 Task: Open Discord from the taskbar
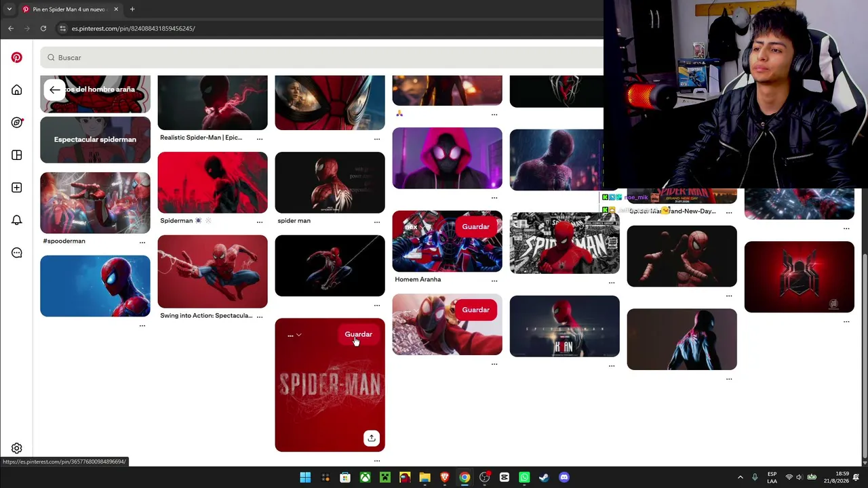pos(564,477)
